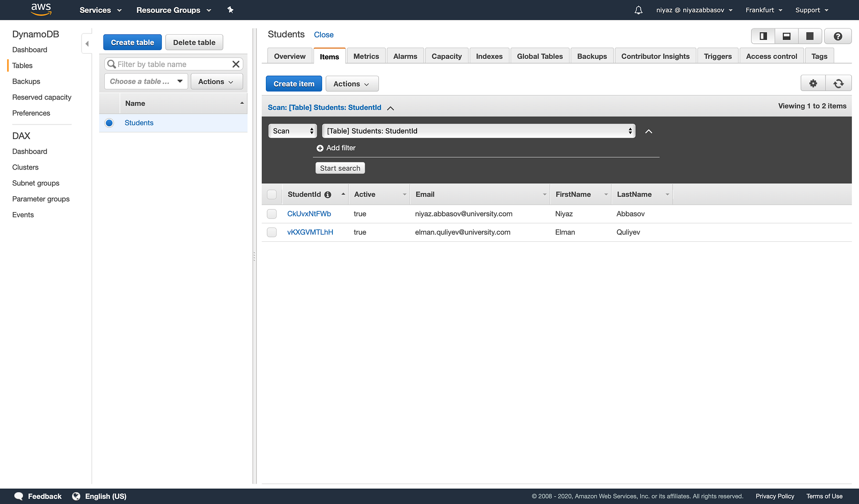Click the AWS home logo
The width and height of the screenshot is (859, 504).
point(41,9)
